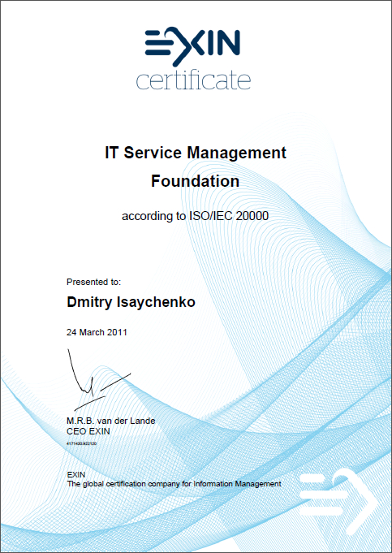
Task: Click the signer name 'M.R.B. van der Lande'
Action: click(110, 421)
